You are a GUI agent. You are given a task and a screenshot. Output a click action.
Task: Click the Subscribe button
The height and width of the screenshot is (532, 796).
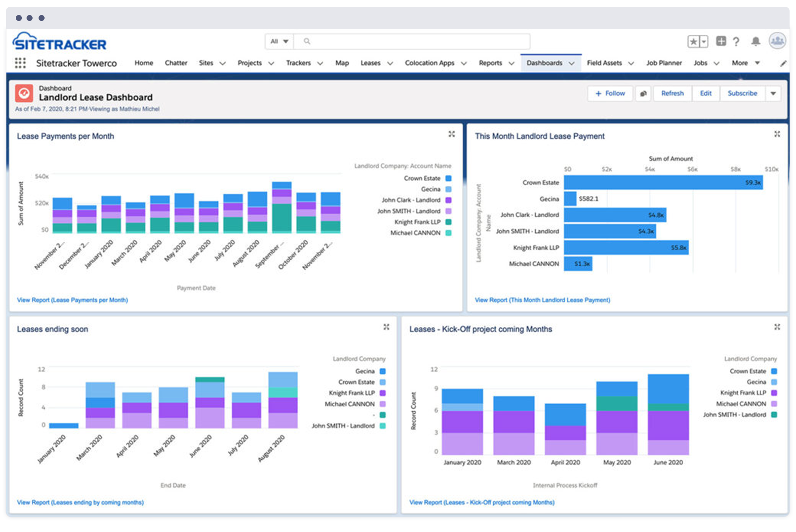click(742, 93)
